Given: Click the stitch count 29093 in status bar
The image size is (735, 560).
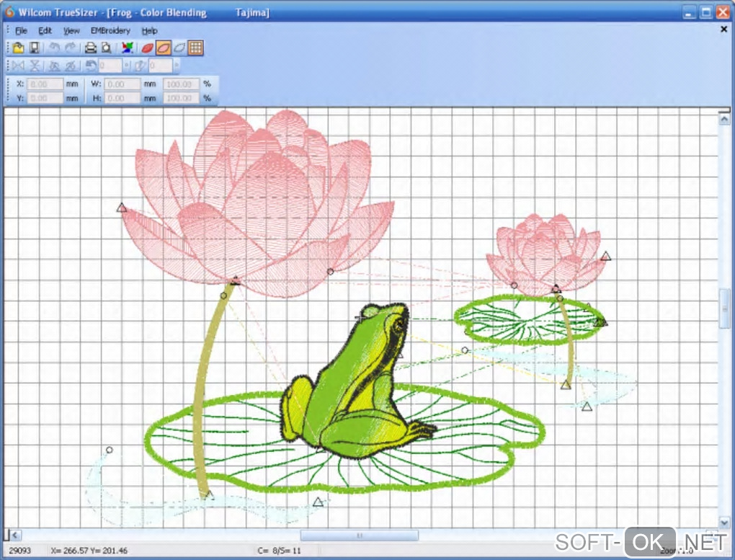Looking at the screenshot, I should click(19, 550).
